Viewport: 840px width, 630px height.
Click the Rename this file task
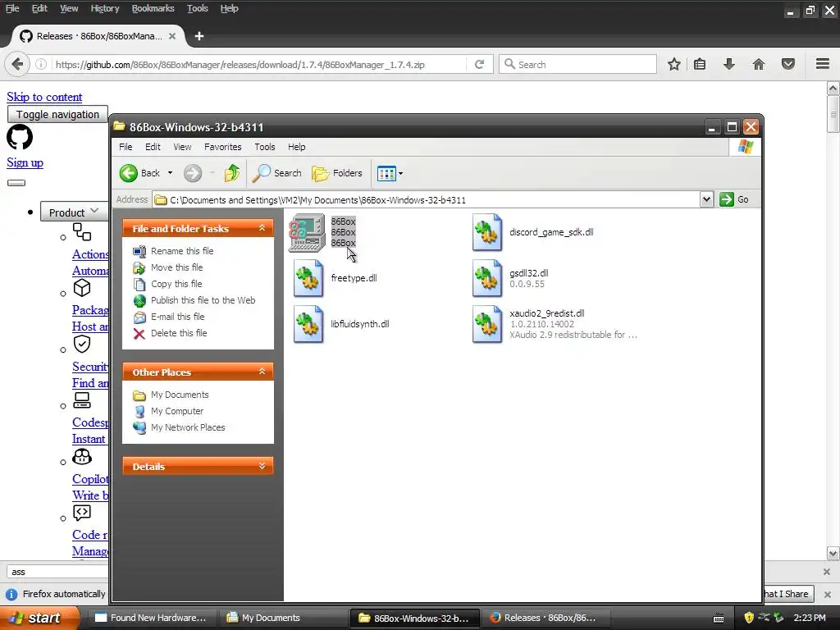point(181,251)
